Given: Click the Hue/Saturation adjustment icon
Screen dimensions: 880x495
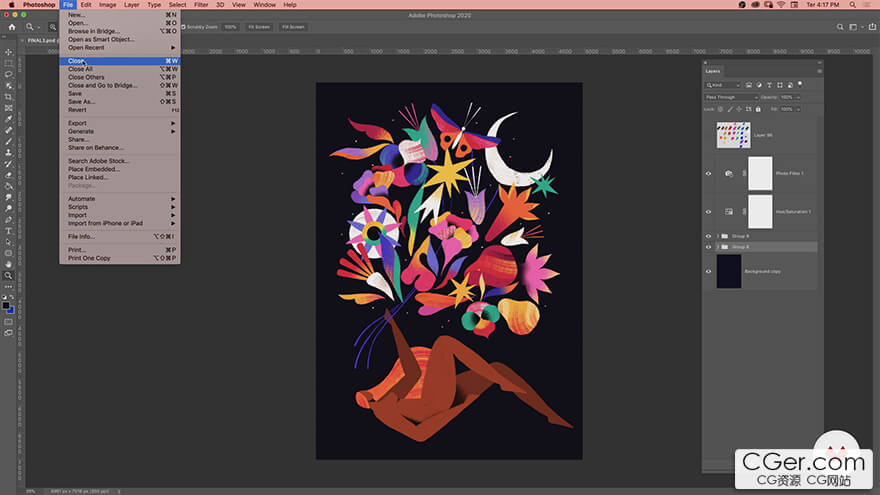Looking at the screenshot, I should 728,212.
